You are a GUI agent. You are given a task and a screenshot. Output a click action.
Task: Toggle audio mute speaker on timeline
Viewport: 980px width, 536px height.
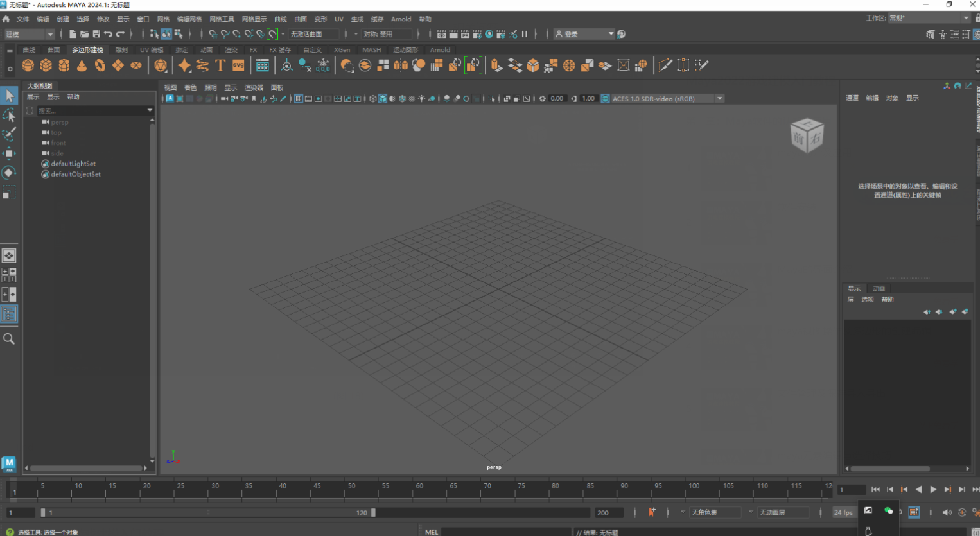(946, 512)
